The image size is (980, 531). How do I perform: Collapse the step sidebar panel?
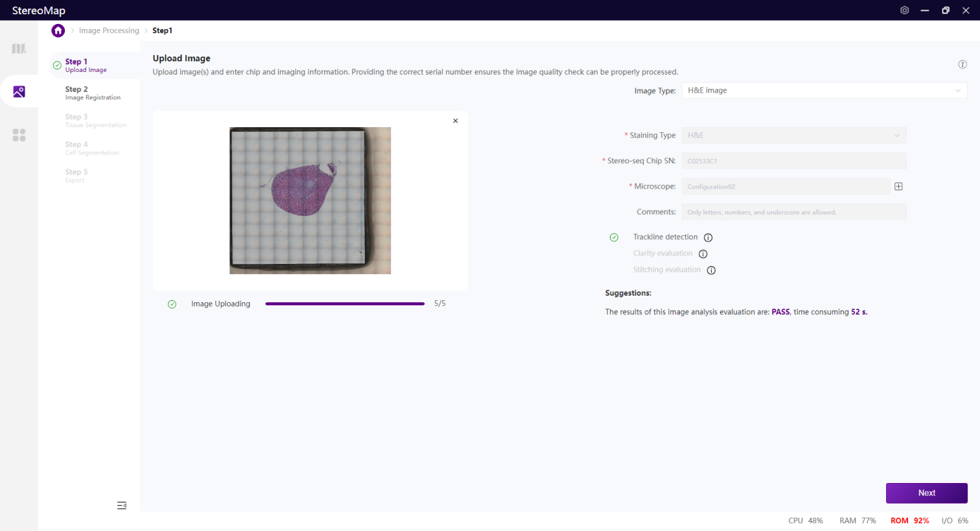121,506
